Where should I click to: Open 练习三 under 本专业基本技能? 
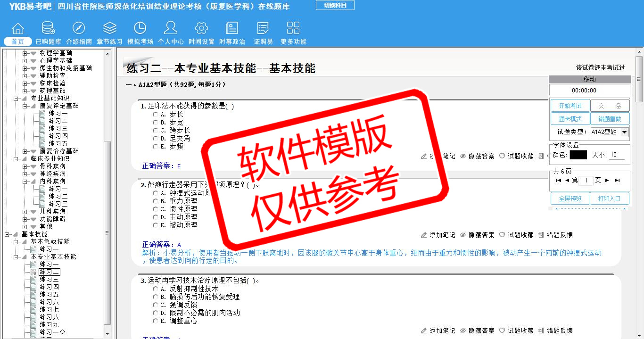point(49,280)
